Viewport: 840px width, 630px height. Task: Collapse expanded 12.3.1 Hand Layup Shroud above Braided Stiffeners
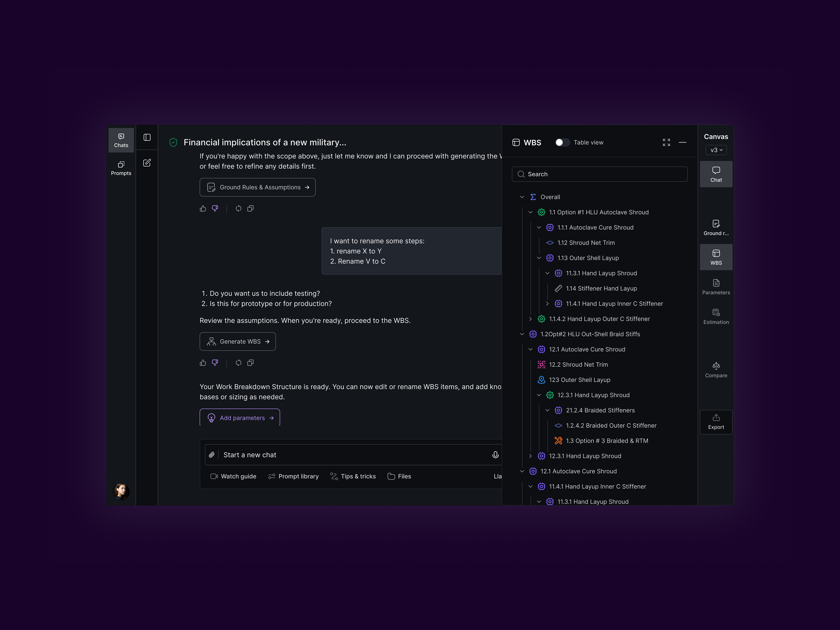point(539,395)
